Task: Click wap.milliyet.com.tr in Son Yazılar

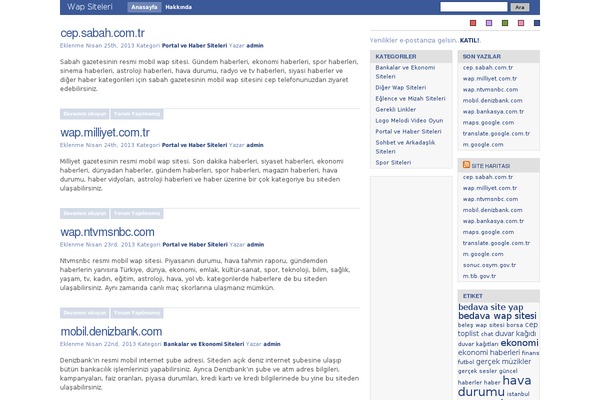Action: coord(490,79)
